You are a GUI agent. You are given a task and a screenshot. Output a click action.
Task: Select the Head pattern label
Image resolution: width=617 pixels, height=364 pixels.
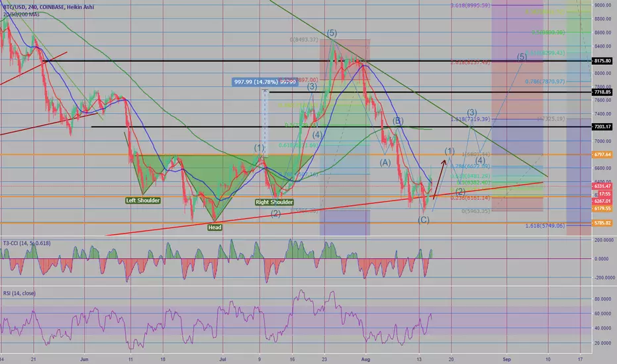[214, 228]
